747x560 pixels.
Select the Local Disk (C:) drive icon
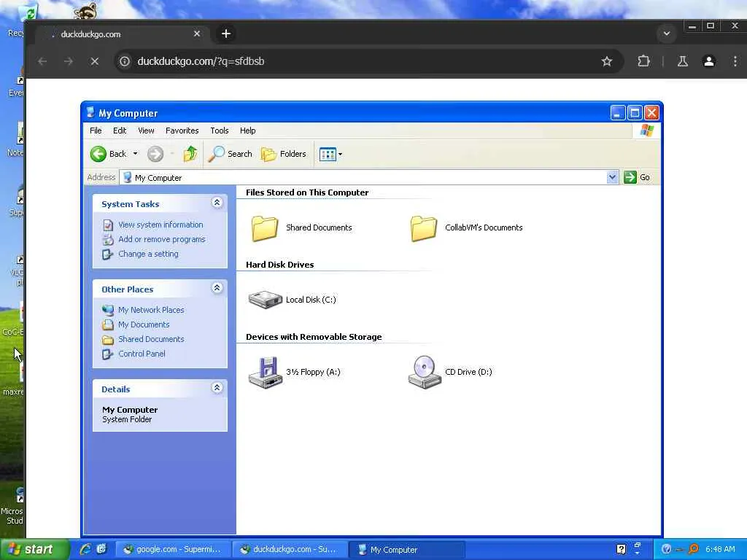(x=266, y=300)
